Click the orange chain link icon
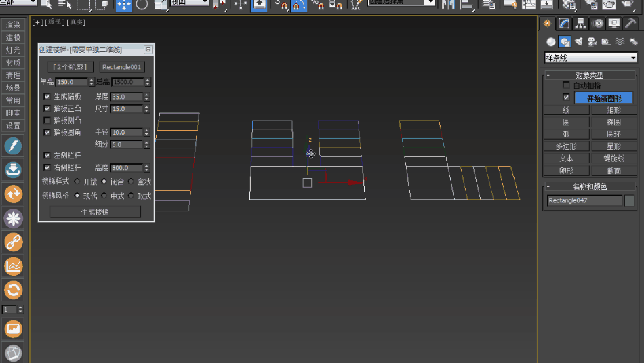Image resolution: width=644 pixels, height=363 pixels. pyautogui.click(x=14, y=242)
